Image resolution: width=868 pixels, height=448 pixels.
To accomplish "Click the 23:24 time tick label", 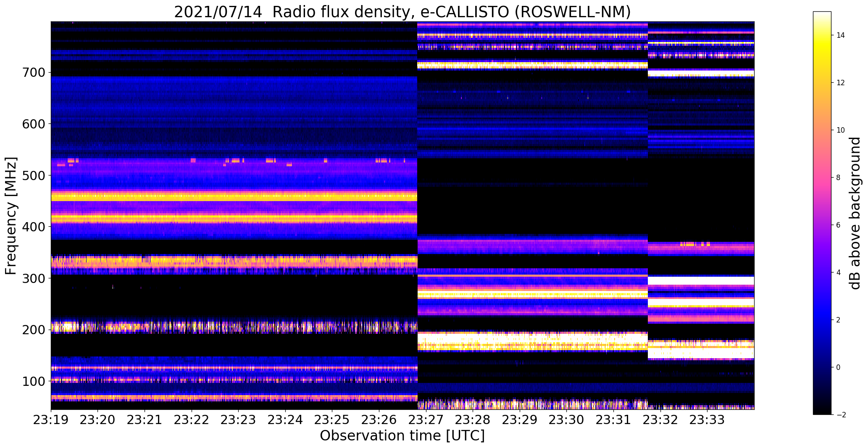I will click(x=286, y=420).
